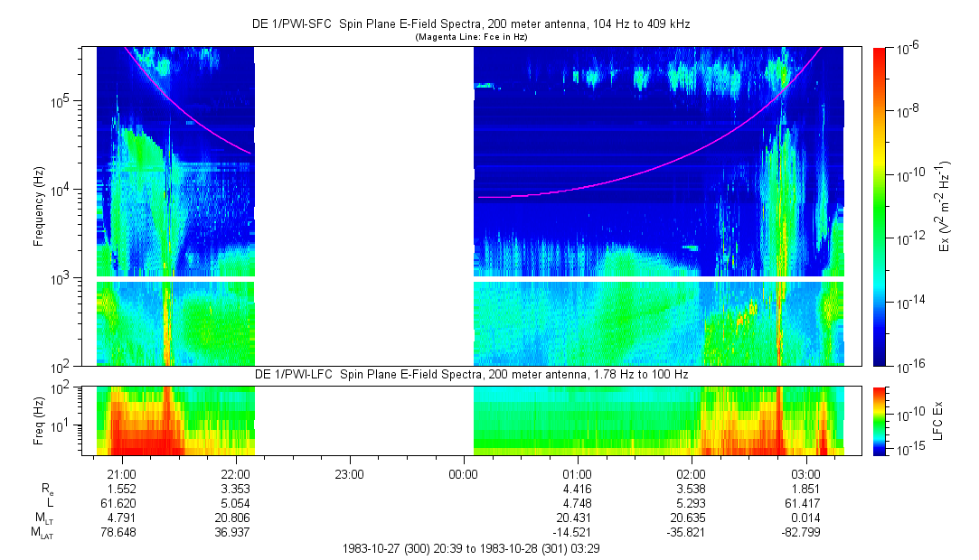Click the MLT value 20.806
The image size is (979, 560).
tap(236, 518)
